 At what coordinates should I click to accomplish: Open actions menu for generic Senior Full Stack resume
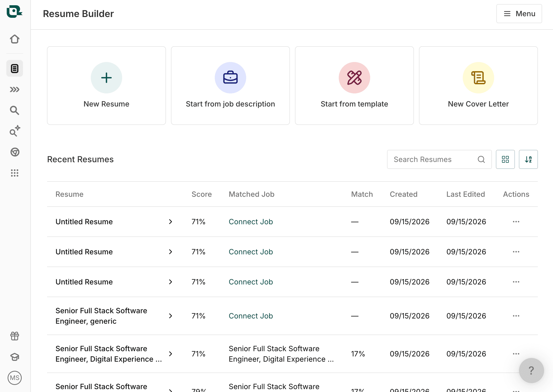(516, 316)
